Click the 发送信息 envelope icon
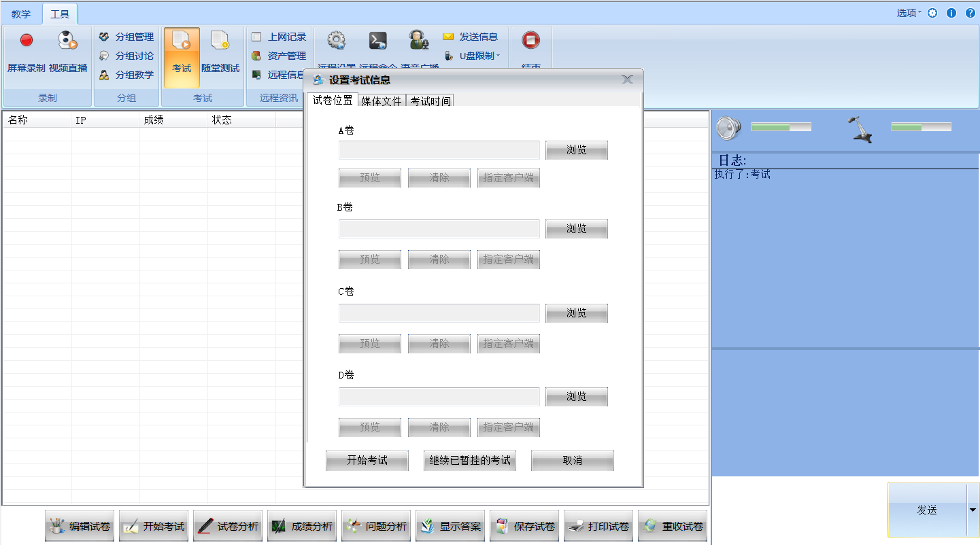 448,37
